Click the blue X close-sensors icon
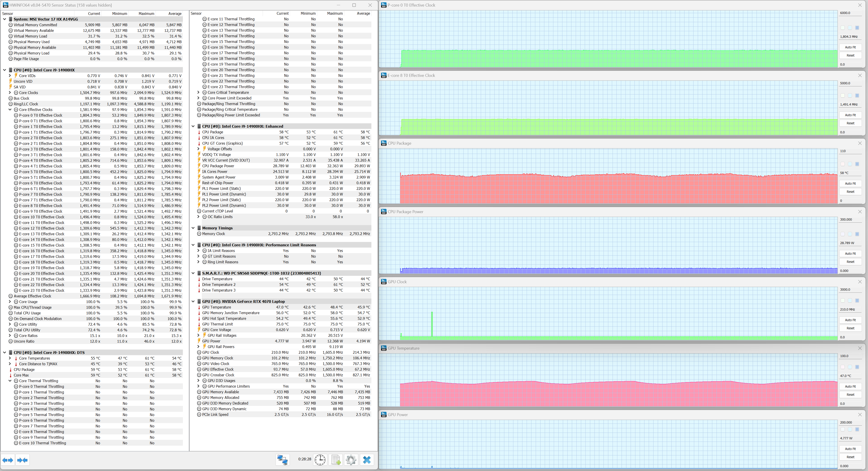The height and width of the screenshot is (471, 868). click(367, 459)
